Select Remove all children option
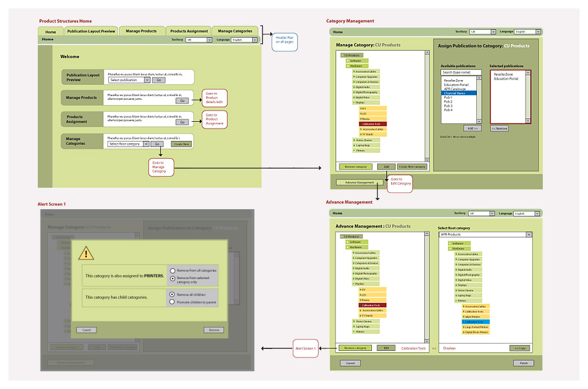The height and width of the screenshot is (389, 588). 172,294
